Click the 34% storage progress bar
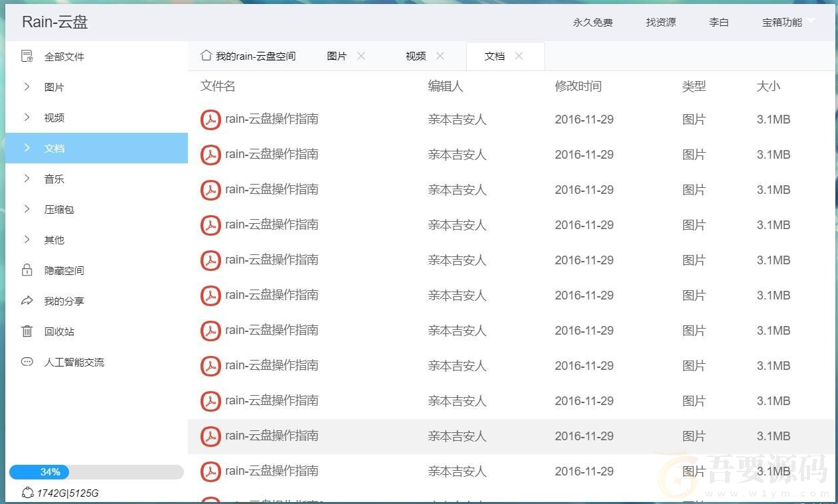Screen dimensions: 838x504 coord(96,472)
